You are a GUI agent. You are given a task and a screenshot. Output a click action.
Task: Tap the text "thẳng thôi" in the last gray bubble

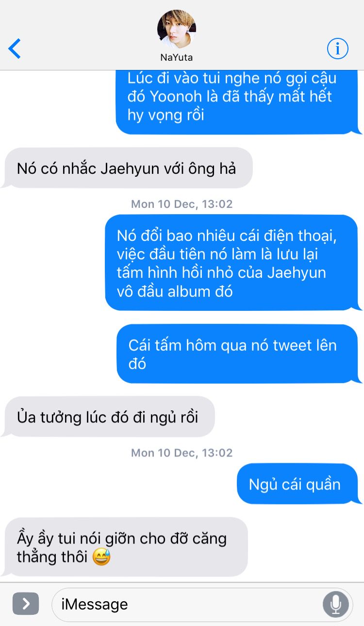pyautogui.click(x=52, y=557)
